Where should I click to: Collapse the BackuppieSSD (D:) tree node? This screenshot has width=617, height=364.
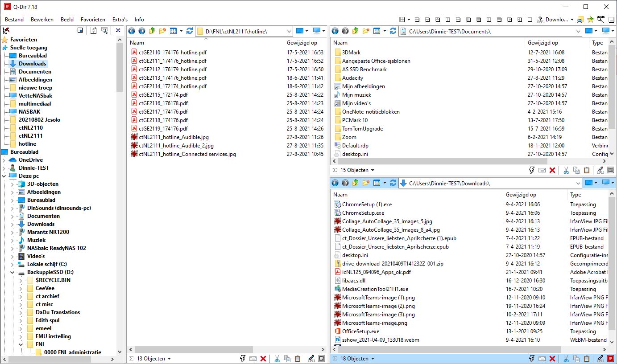click(12, 272)
